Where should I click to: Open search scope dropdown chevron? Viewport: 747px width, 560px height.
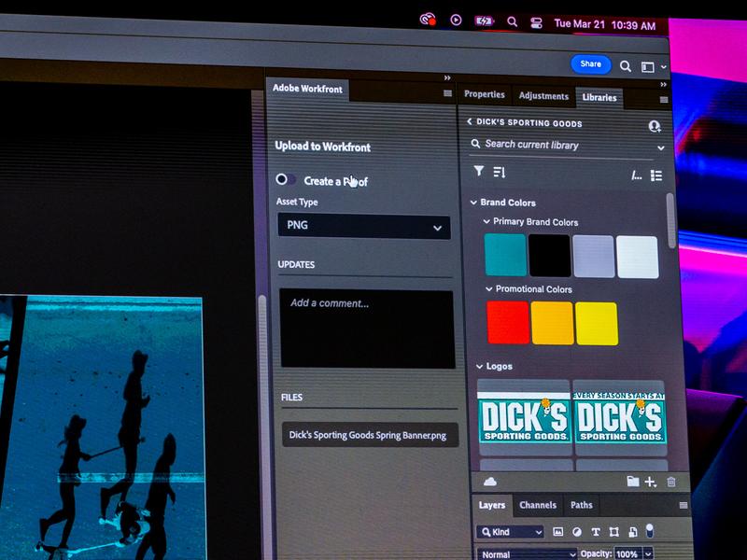(x=661, y=148)
